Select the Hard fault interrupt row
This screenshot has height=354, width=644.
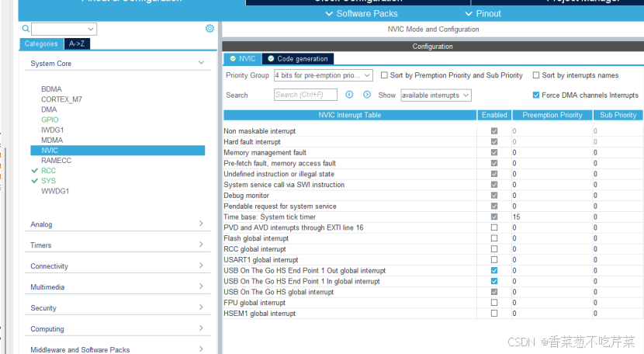[x=433, y=141]
